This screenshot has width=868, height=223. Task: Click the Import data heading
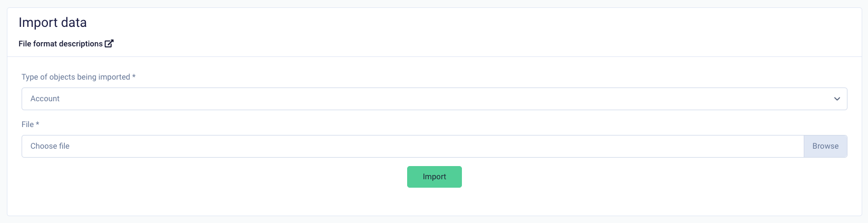pyautogui.click(x=53, y=22)
